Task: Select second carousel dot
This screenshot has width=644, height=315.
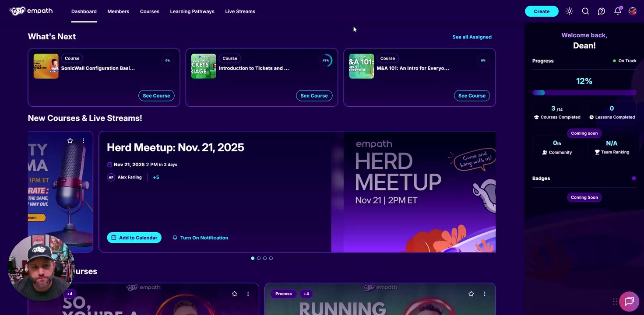Action: point(259,258)
